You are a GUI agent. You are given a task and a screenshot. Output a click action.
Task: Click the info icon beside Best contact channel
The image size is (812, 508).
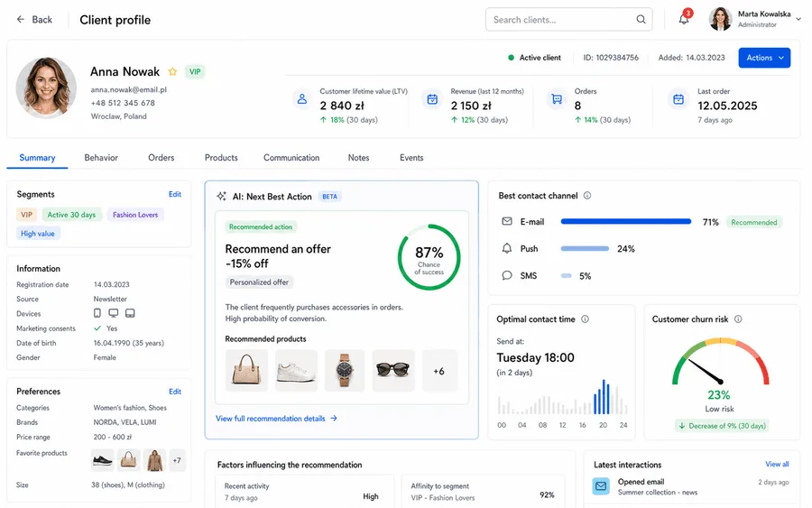(587, 195)
